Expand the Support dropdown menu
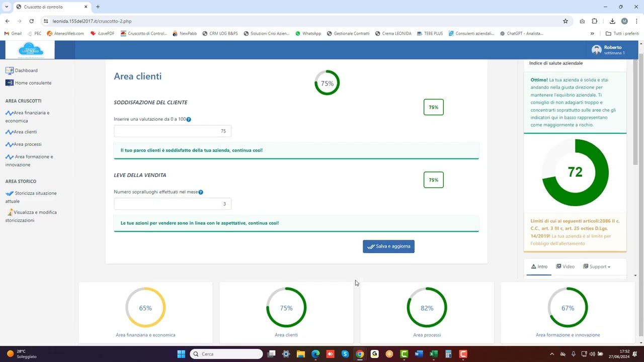The height and width of the screenshot is (362, 644). (x=597, y=266)
